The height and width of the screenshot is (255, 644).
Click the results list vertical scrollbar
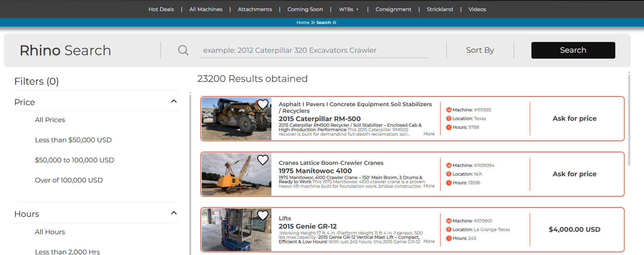pos(629,120)
